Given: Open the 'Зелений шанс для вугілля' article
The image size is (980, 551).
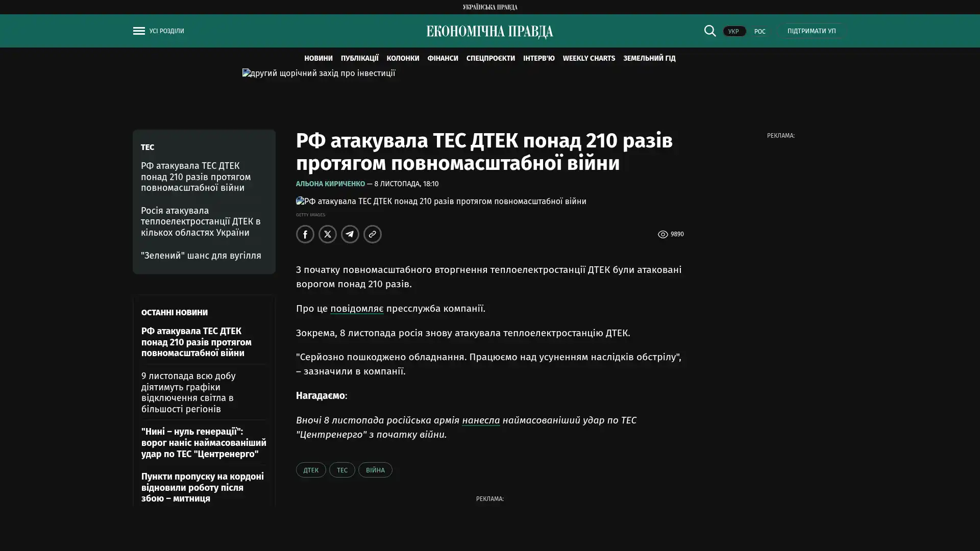Looking at the screenshot, I should pyautogui.click(x=201, y=256).
